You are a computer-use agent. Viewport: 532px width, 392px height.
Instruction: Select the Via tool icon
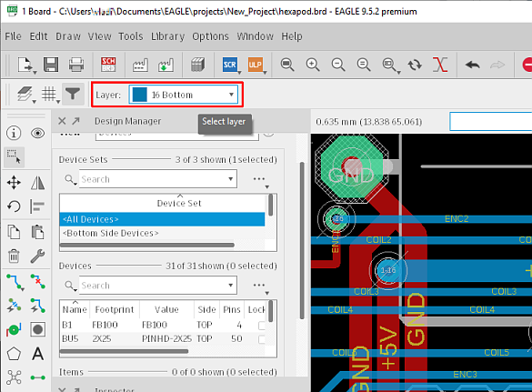[14, 329]
